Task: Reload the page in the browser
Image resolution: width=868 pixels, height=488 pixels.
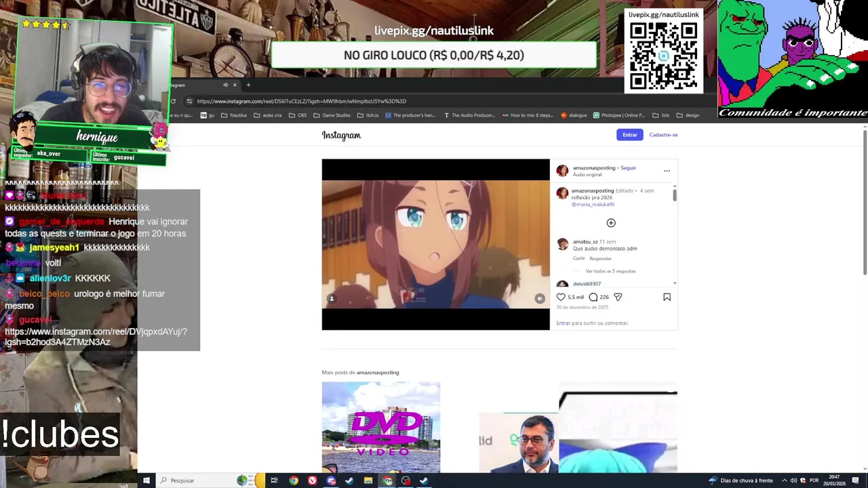Action: point(173,101)
